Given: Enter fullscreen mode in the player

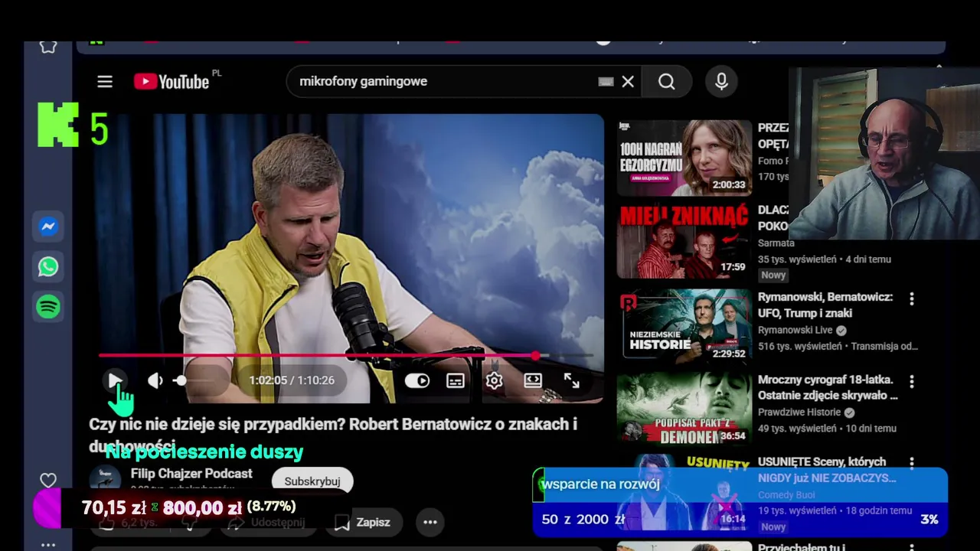Looking at the screenshot, I should (572, 380).
